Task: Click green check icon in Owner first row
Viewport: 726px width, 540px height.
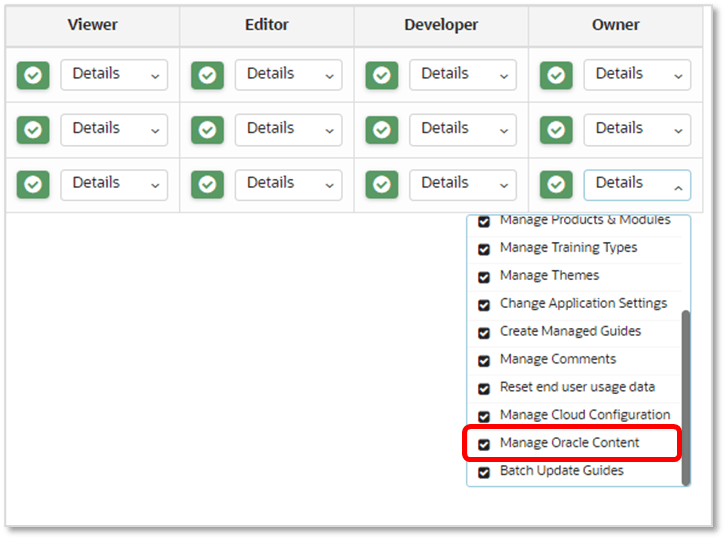Action: pyautogui.click(x=556, y=75)
